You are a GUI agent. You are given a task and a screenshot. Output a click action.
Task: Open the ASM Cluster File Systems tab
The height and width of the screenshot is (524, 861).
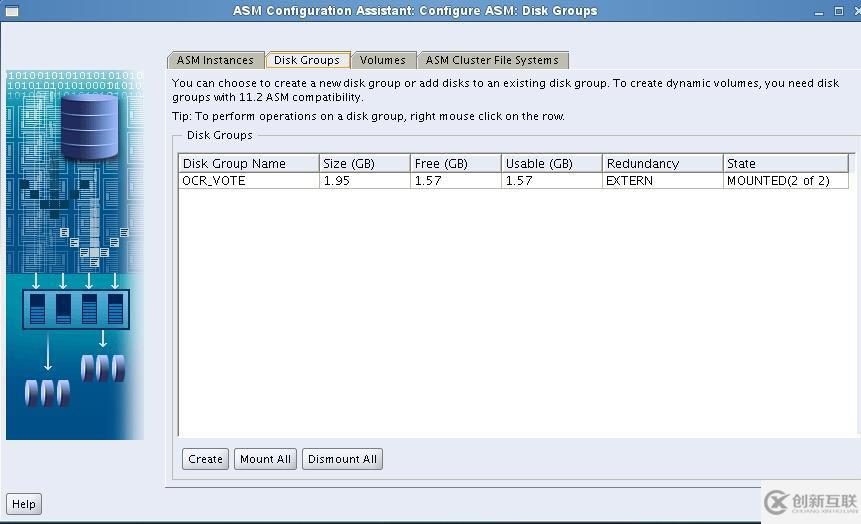(493, 60)
